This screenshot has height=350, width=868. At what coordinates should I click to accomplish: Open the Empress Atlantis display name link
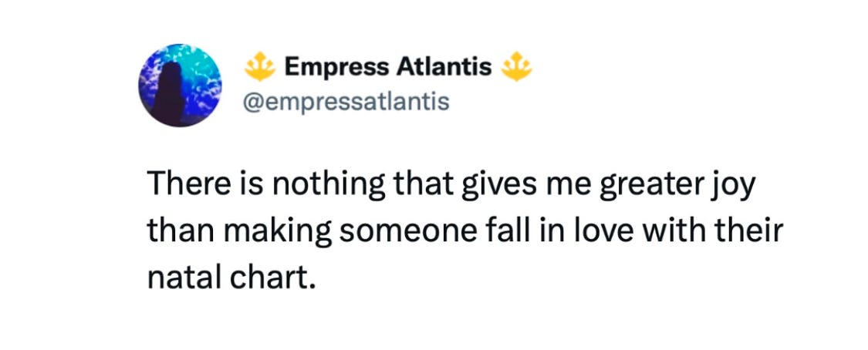coord(388,68)
